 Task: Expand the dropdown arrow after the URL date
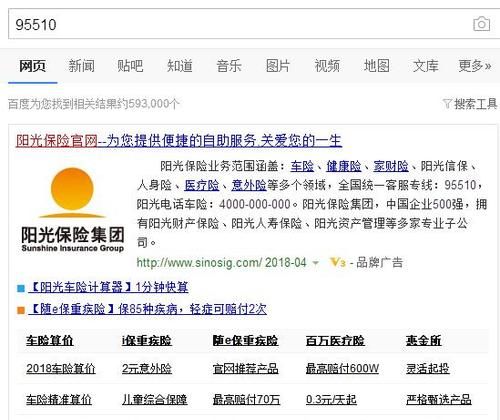point(315,263)
